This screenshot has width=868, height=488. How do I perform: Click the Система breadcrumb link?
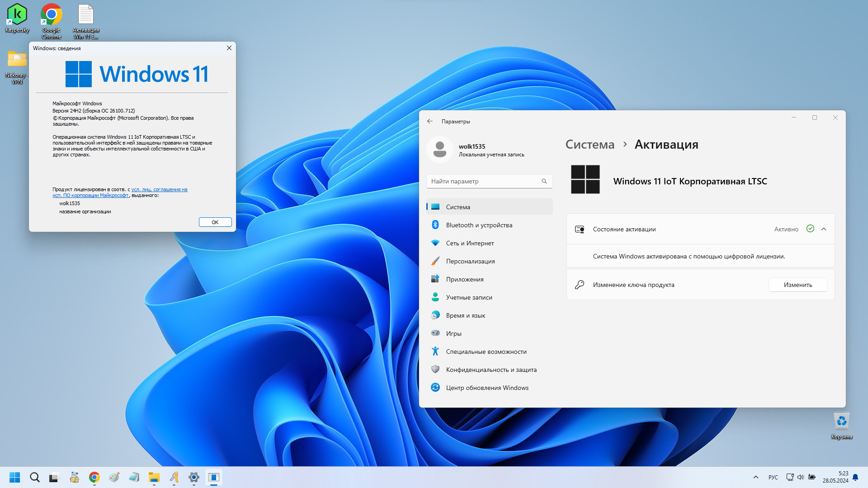(x=590, y=144)
